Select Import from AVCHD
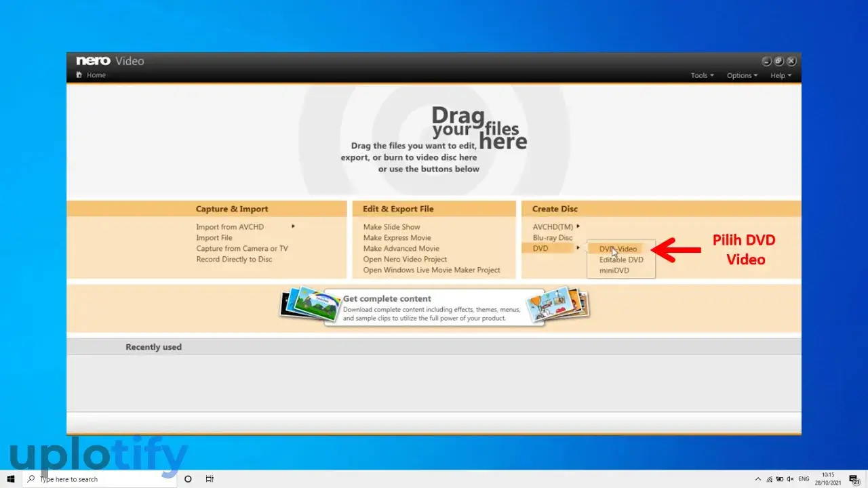Viewport: 868px width, 488px height. point(230,227)
